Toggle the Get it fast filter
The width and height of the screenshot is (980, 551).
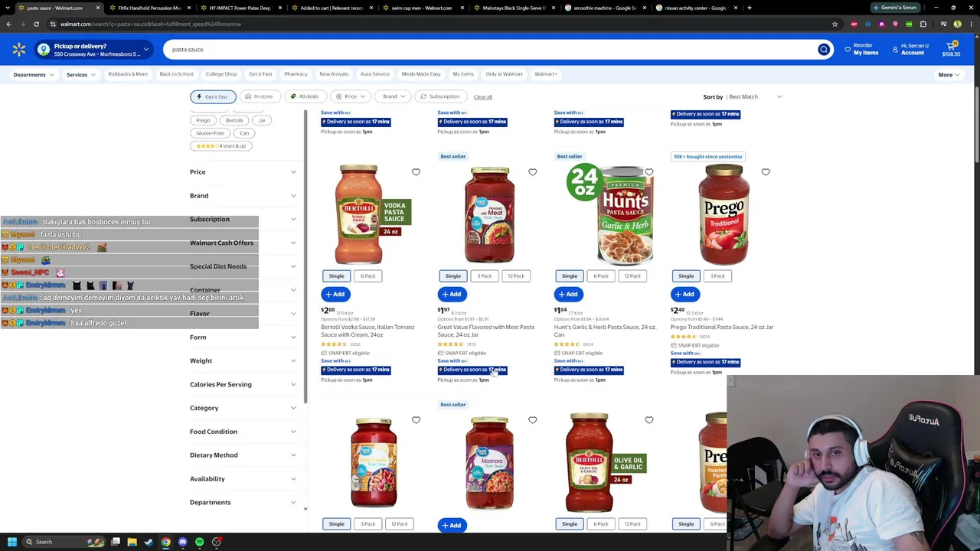(x=212, y=96)
